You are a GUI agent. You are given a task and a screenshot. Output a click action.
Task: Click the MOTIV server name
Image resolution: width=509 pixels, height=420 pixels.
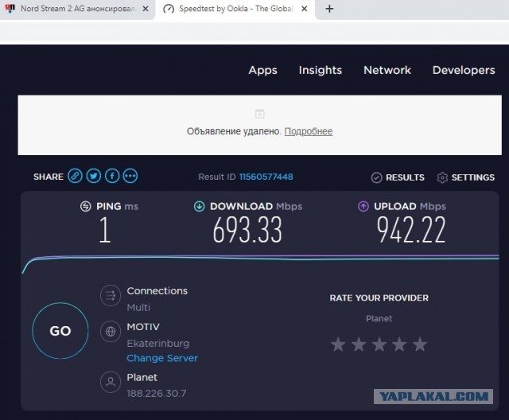(143, 326)
